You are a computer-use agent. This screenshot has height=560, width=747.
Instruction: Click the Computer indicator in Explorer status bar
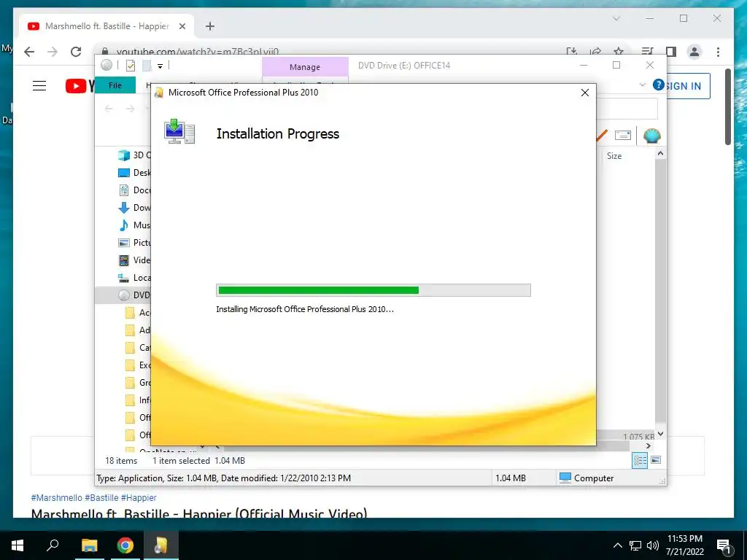587,478
